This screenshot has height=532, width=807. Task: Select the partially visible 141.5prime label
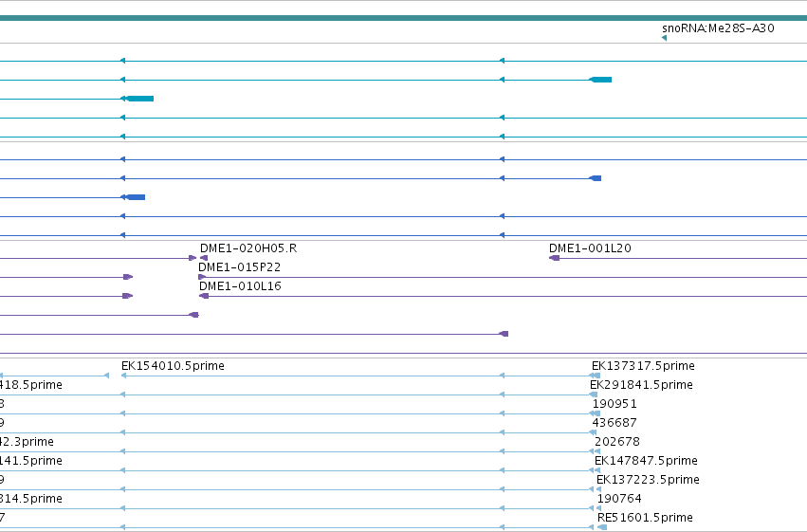[31, 461]
